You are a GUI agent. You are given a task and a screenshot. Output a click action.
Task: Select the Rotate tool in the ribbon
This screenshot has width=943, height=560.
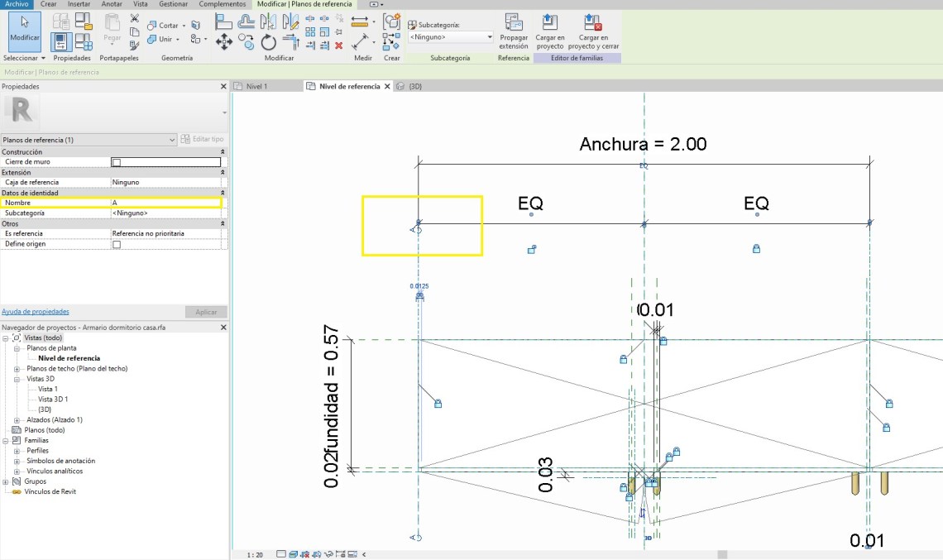pyautogui.click(x=269, y=42)
